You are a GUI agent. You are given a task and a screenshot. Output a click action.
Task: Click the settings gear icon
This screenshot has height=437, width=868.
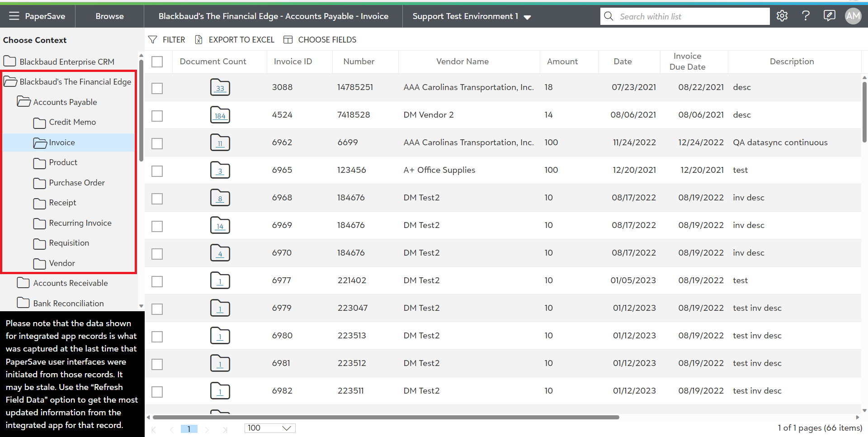782,16
